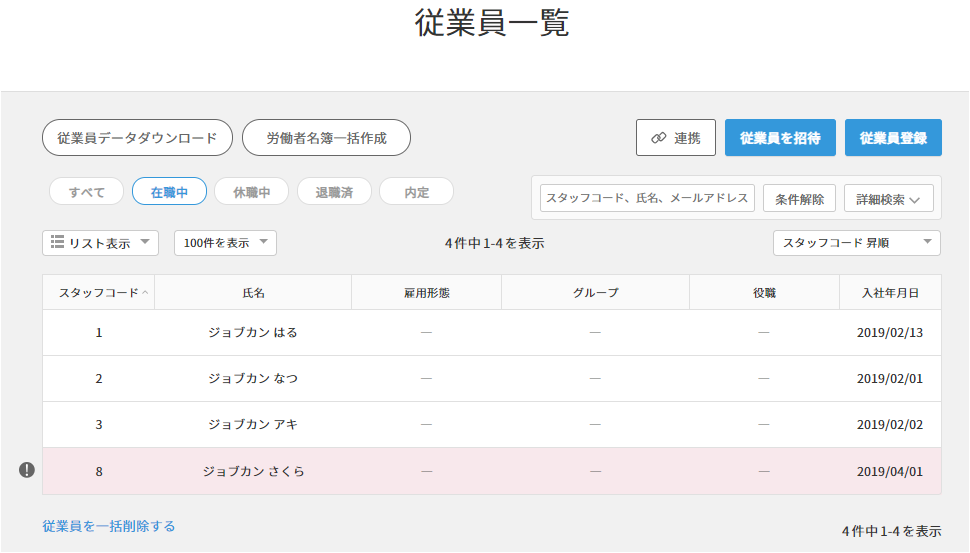Click the 従業員を招待 button
Image resolution: width=970 pixels, height=553 pixels.
point(780,138)
